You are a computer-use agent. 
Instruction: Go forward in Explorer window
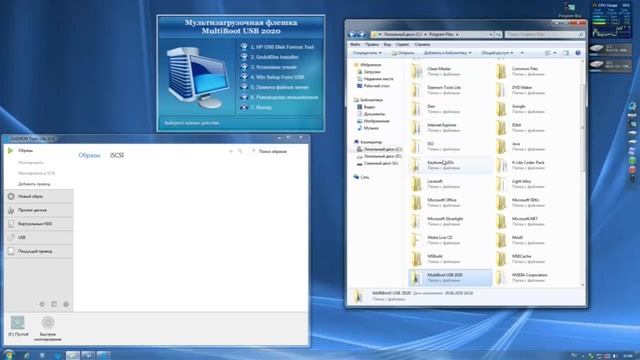pos(362,35)
